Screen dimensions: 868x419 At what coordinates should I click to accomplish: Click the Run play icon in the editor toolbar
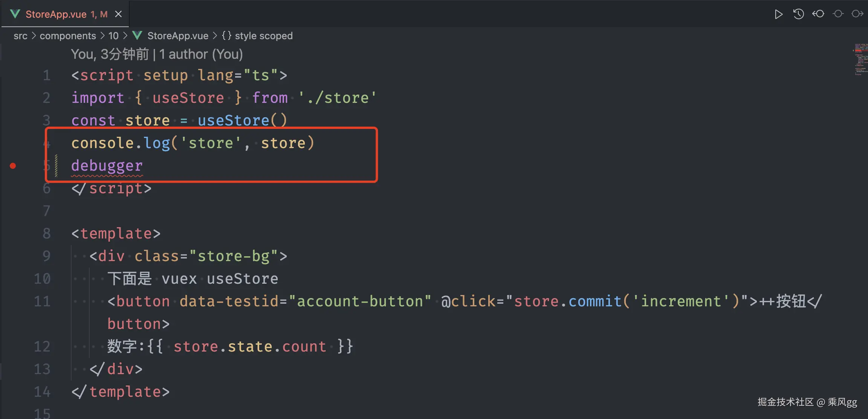pyautogui.click(x=778, y=14)
